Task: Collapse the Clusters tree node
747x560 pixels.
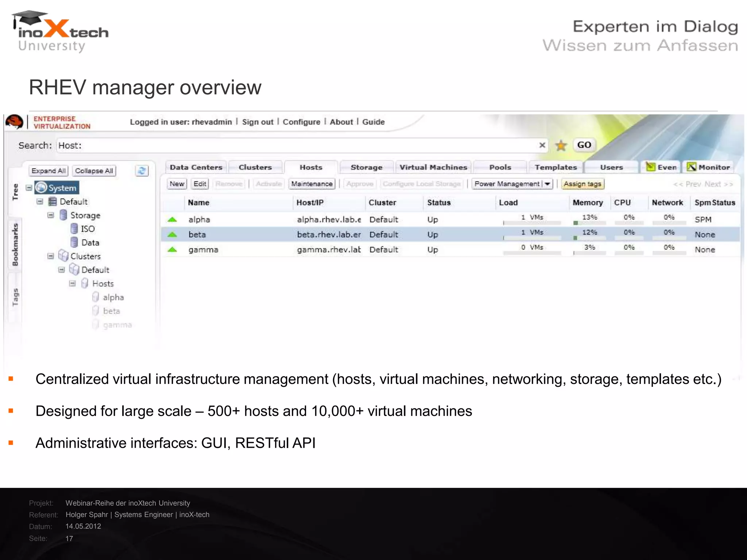Action: pos(51,256)
